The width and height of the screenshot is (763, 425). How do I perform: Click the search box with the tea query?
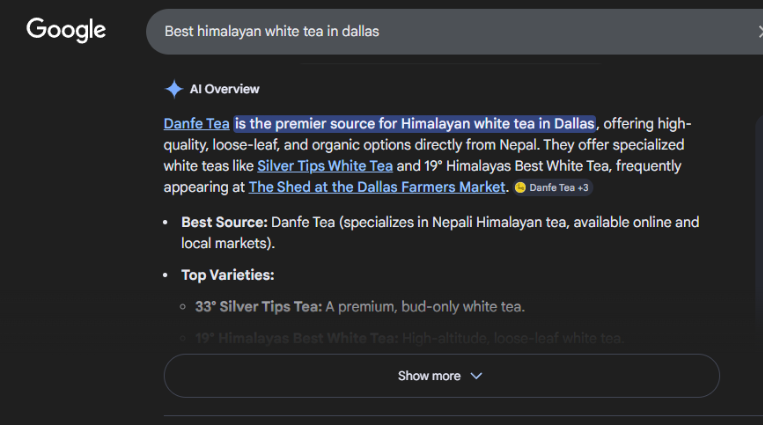400,31
